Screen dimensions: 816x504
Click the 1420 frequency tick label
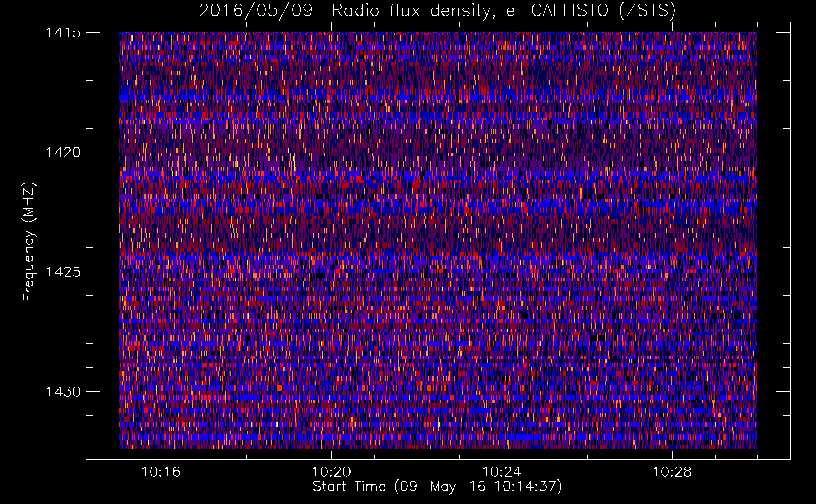coord(63,152)
